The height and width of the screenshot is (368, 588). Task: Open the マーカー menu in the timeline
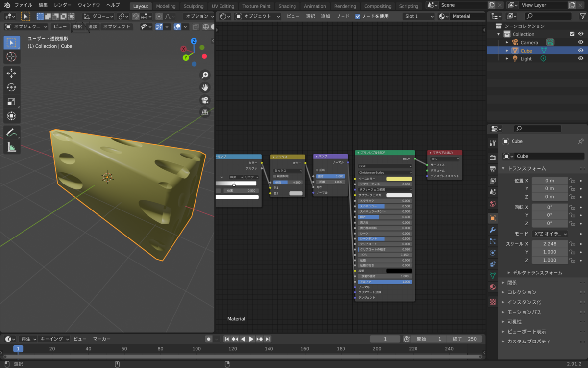point(102,339)
